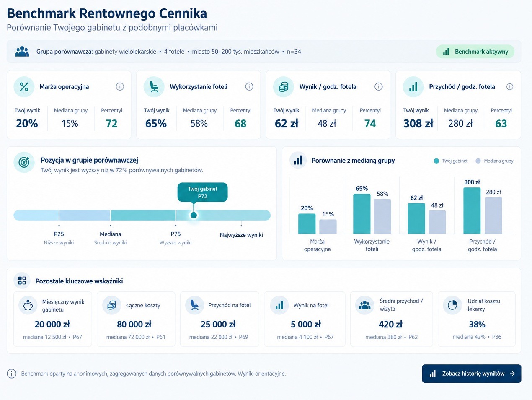Click the 15% median bar for Marża operacyjna
This screenshot has width=532, height=400.
pyautogui.click(x=328, y=226)
